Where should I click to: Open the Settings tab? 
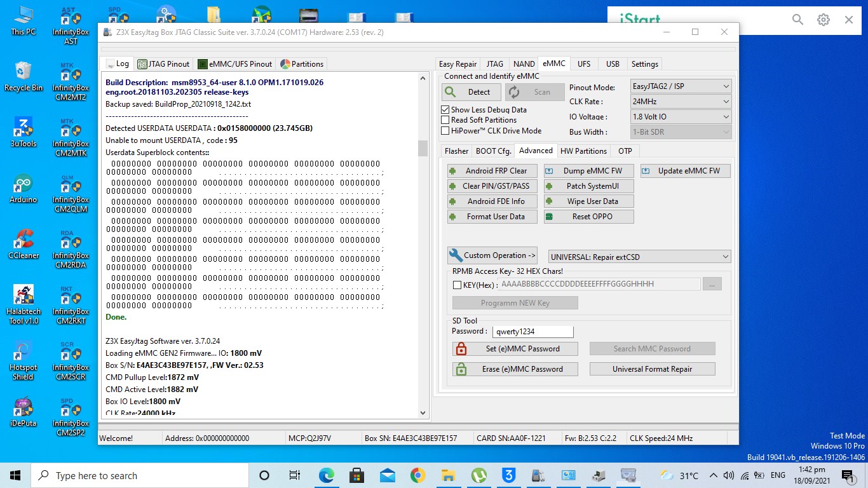[x=644, y=64]
